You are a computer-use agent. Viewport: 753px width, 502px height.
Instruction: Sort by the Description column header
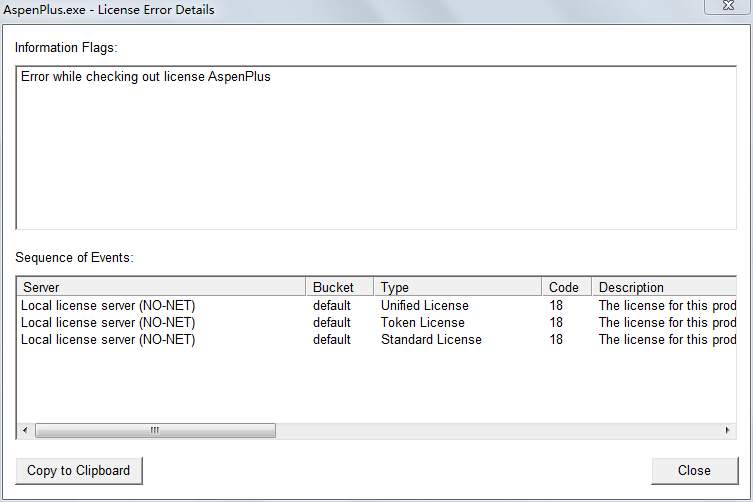(x=664, y=287)
